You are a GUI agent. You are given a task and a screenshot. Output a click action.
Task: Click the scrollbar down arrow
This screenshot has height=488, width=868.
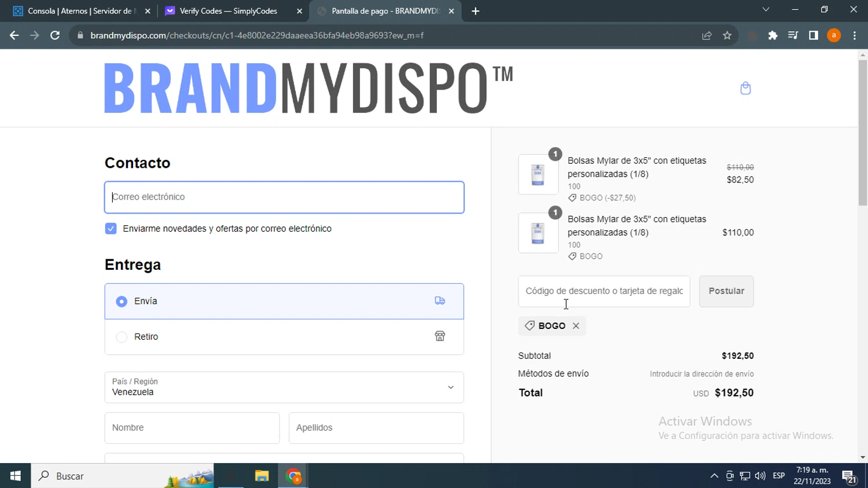[863, 457]
